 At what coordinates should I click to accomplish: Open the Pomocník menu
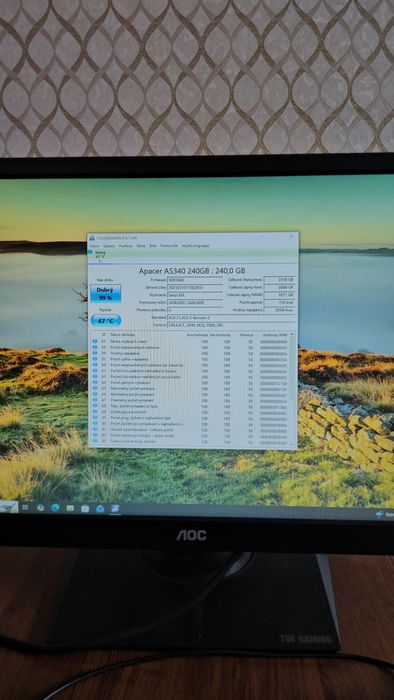pos(169,246)
